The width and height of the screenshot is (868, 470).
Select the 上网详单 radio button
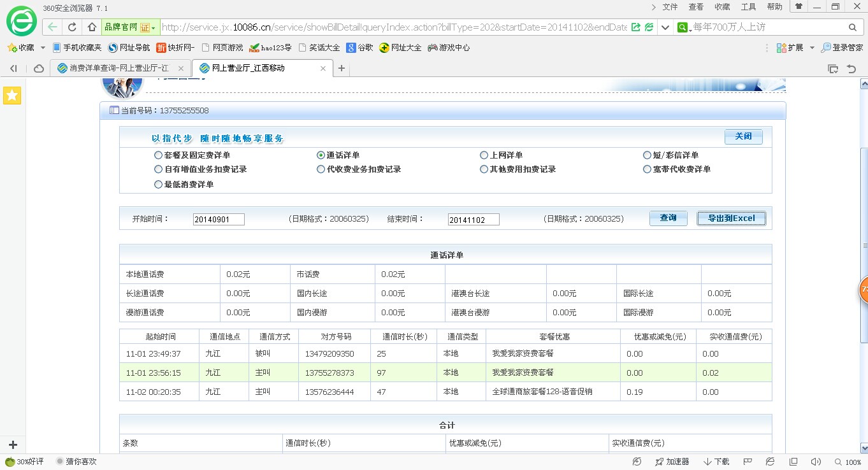[484, 155]
